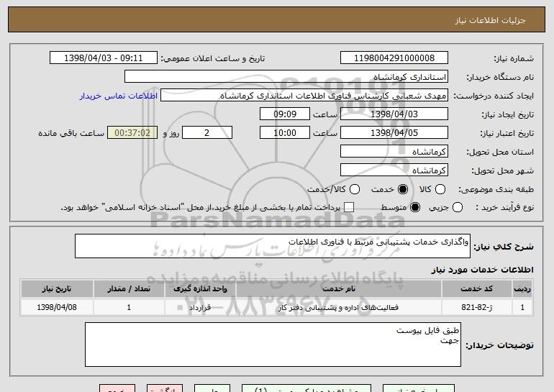Click the quantity cell 1 in the تعداد / مقدار column
The width and height of the screenshot is (554, 392).
(129, 307)
